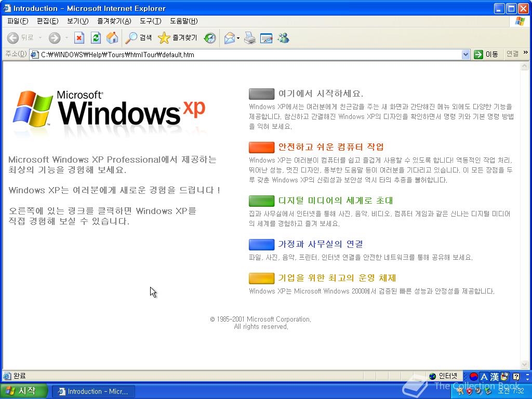Image resolution: width=532 pixels, height=399 pixels.
Task: Expand the Mail button dropdown arrow
Action: [238, 38]
